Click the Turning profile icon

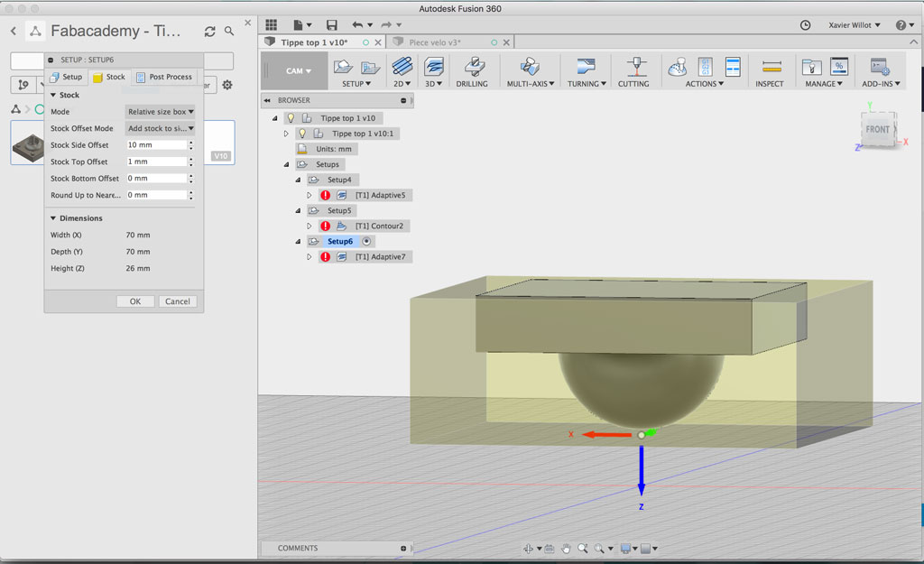coord(587,67)
